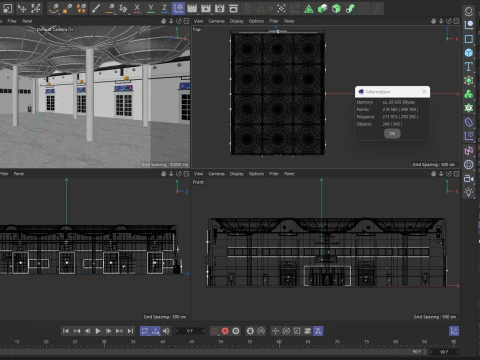Toggle the blue timeline graph button at right
The height and width of the screenshot is (360, 480).
[x=454, y=331]
